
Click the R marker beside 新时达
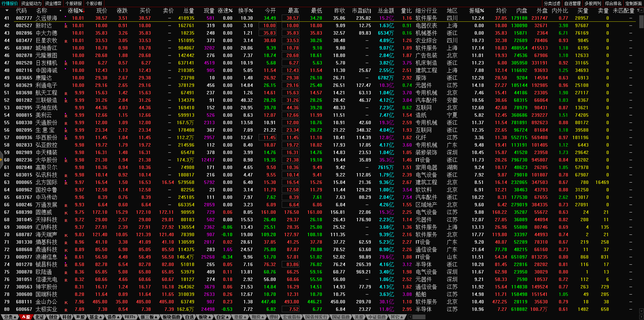pyautogui.click(x=66, y=26)
